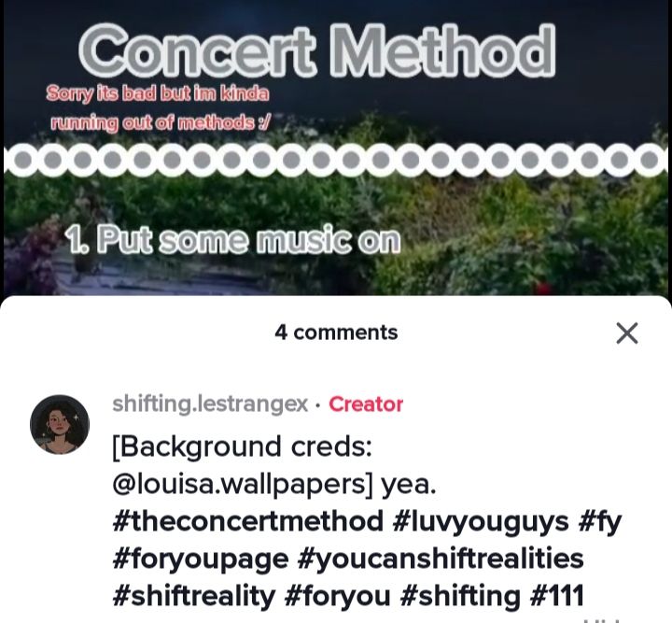Open the #shiftreality hashtag
The height and width of the screenshot is (623, 672).
pyautogui.click(x=194, y=597)
